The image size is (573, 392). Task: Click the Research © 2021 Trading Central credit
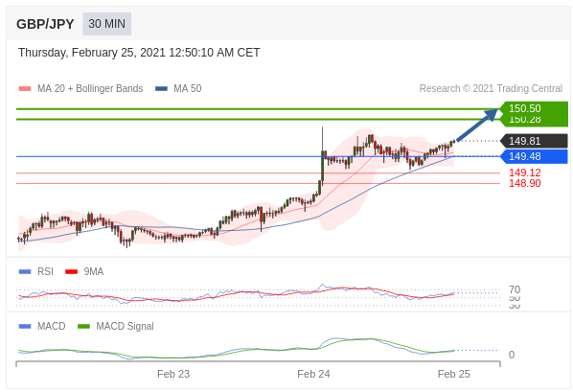pyautogui.click(x=491, y=88)
